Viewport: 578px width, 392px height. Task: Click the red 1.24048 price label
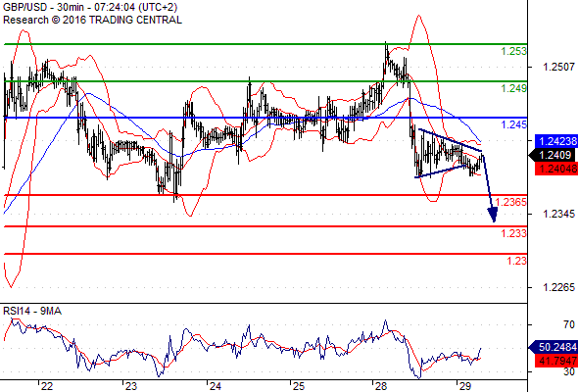[556, 169]
